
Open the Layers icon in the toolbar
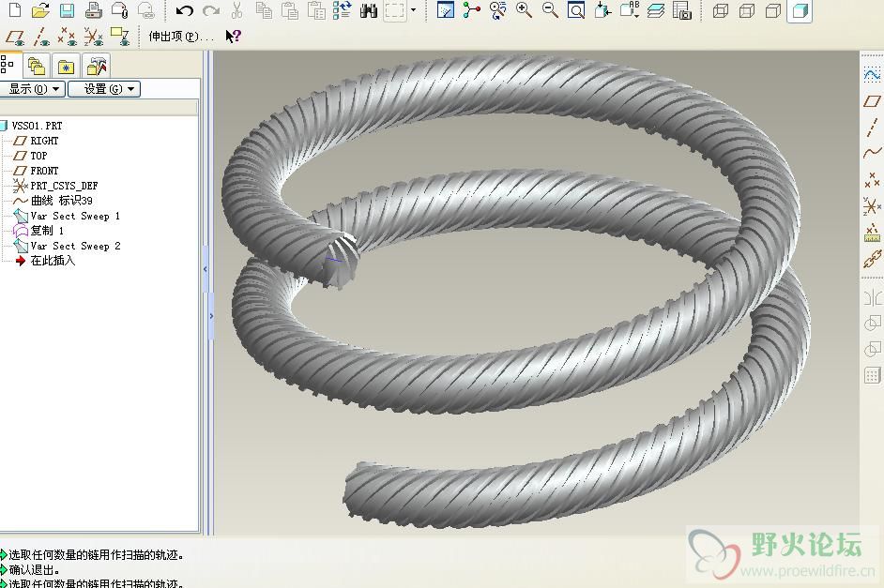click(656, 10)
